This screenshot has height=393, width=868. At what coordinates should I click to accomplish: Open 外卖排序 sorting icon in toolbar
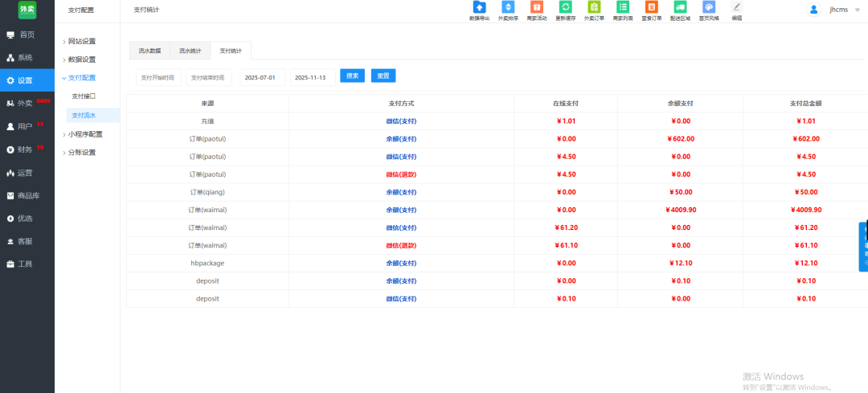[507, 8]
